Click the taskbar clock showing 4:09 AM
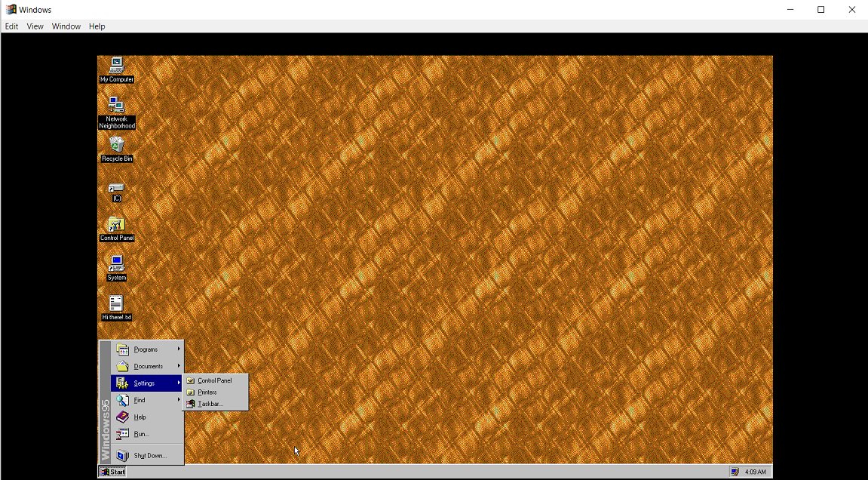 [x=755, y=472]
